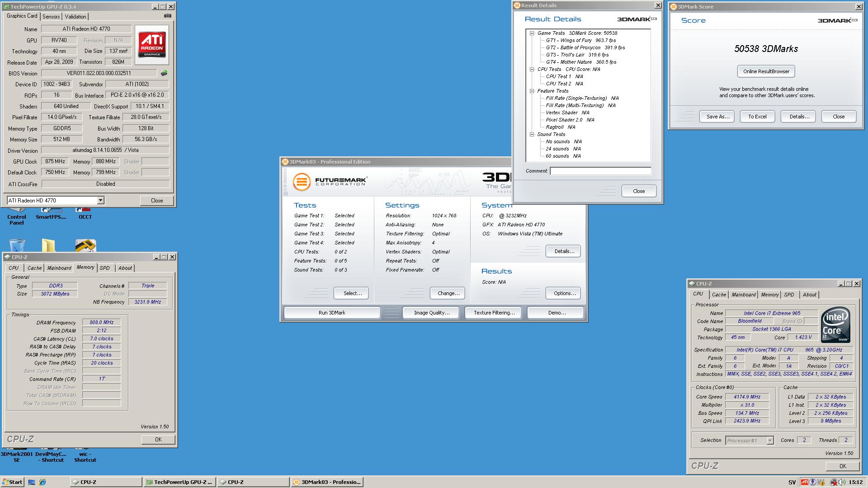Viewport: 868px width, 488px height.
Task: Click Details button in 3DMark Score window
Action: [799, 117]
